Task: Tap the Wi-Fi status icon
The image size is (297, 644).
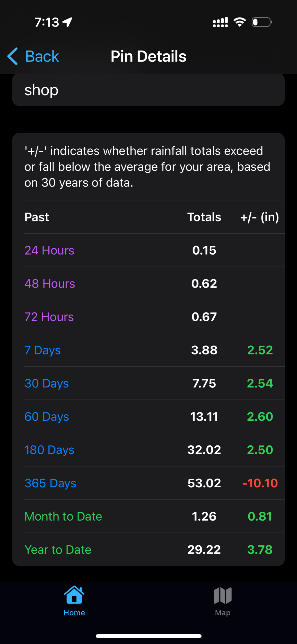Action: 240,22
